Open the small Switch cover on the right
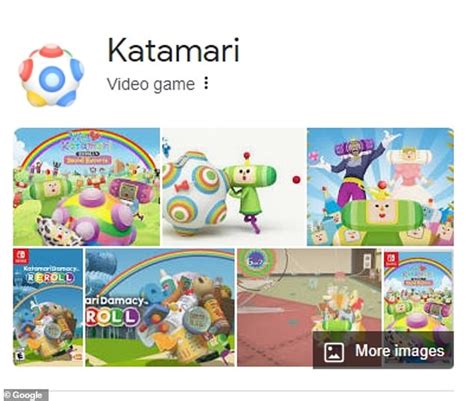Image resolution: width=474 pixels, height=401 pixels. coord(419,292)
